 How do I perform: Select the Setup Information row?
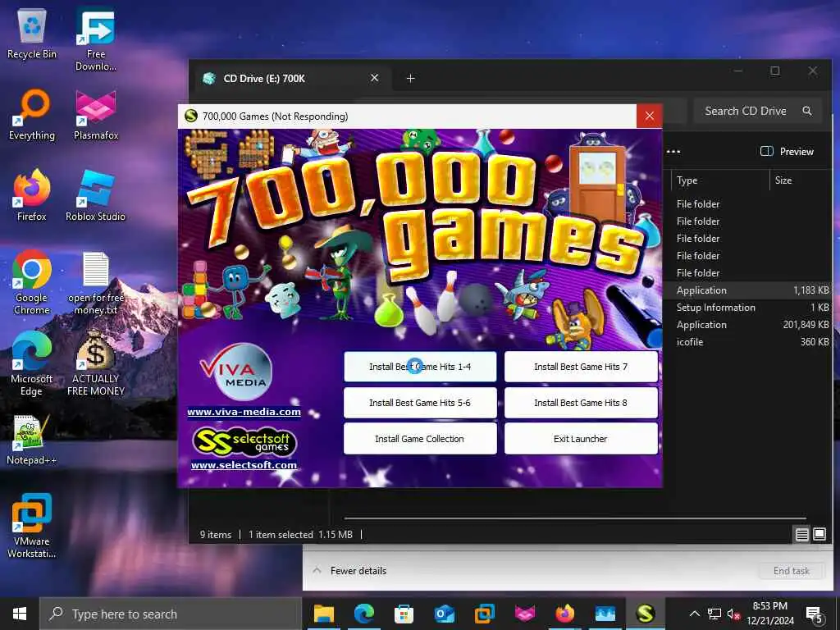point(750,308)
